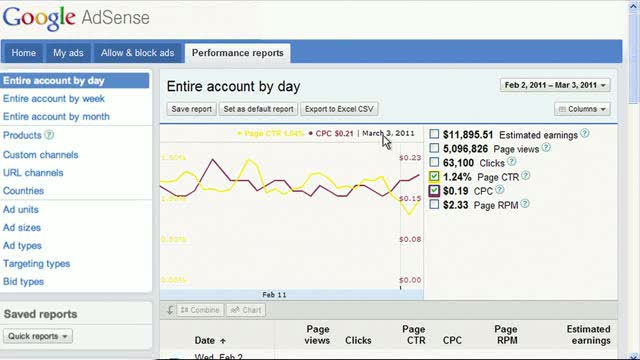Sort table by Clicks column header
Screen dimensions: 640x360
click(358, 340)
